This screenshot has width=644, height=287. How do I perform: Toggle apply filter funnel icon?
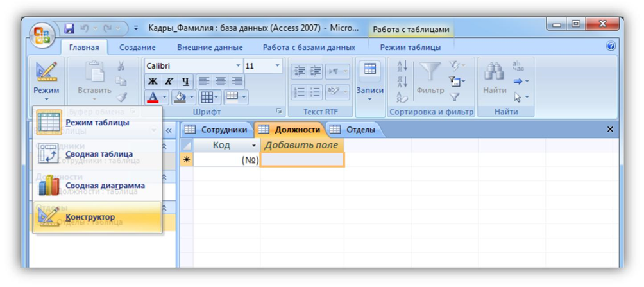tap(455, 97)
